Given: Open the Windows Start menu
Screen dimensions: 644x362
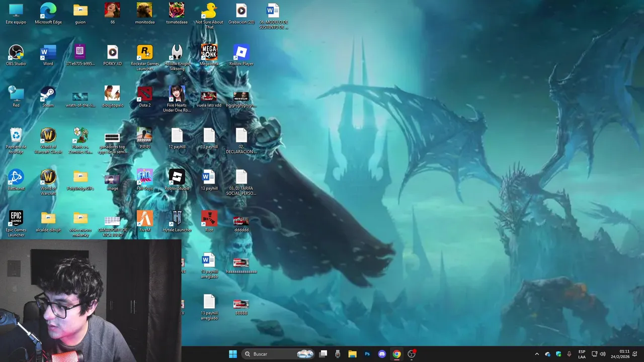Looking at the screenshot, I should [233, 354].
